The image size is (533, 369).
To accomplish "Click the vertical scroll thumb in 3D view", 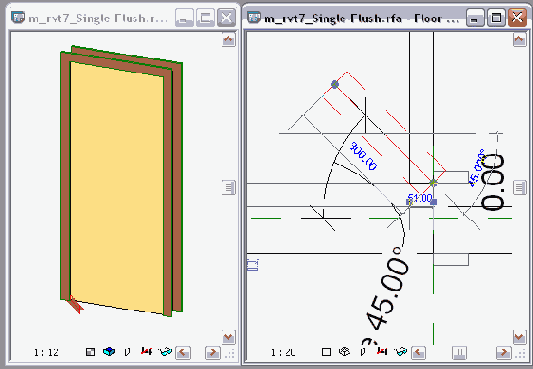I will (229, 188).
